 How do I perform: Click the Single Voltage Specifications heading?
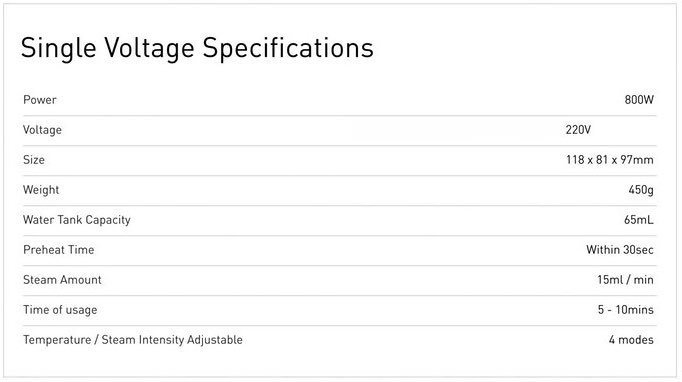pyautogui.click(x=197, y=49)
